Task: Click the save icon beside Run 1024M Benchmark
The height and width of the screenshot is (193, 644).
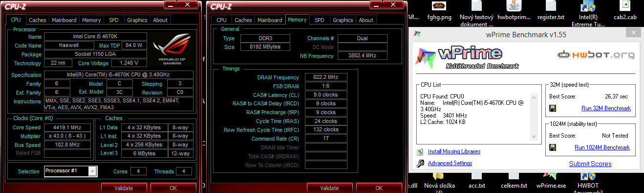Action: pyautogui.click(x=553, y=147)
